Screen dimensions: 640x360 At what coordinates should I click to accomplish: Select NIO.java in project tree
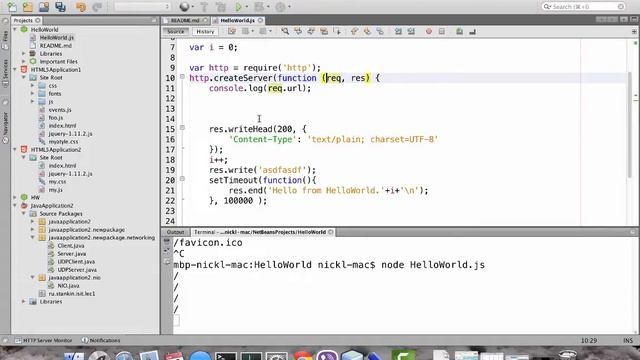tap(68, 286)
